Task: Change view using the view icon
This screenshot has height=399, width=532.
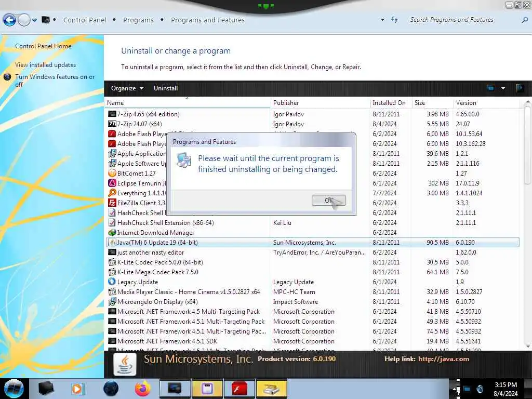Action: (490, 88)
